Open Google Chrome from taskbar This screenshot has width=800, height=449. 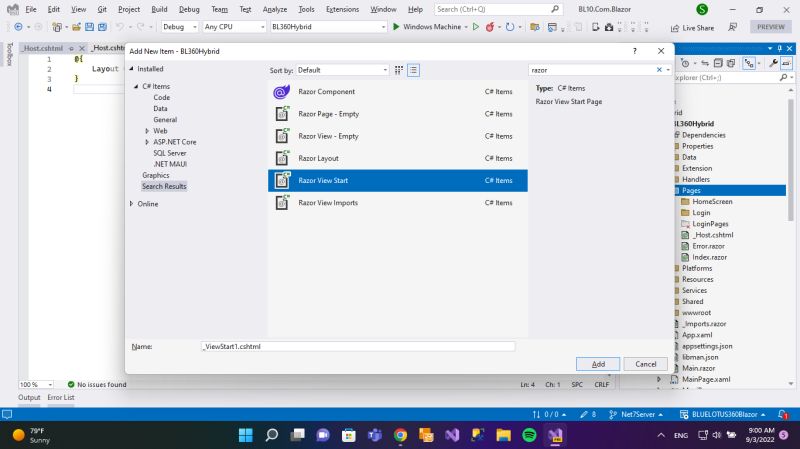tap(401, 435)
